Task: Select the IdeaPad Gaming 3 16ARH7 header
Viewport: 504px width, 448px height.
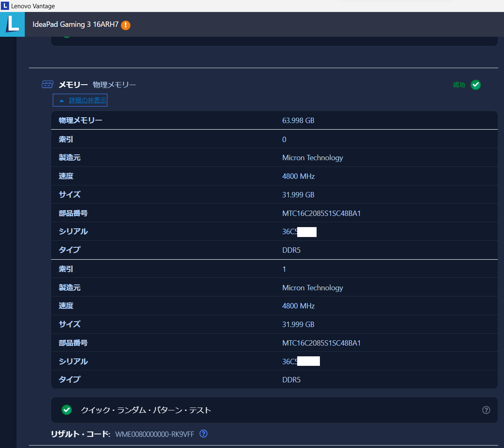Action: 76,24
